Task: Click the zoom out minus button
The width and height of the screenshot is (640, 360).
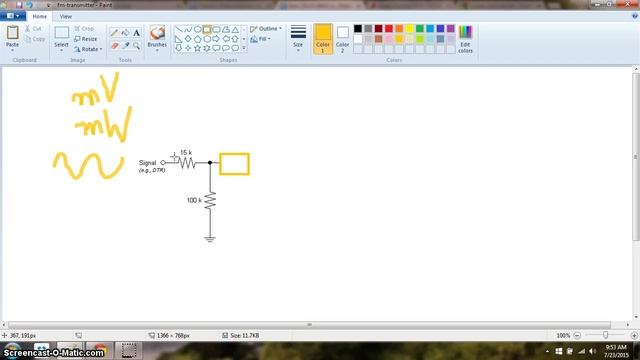Action: (x=577, y=336)
